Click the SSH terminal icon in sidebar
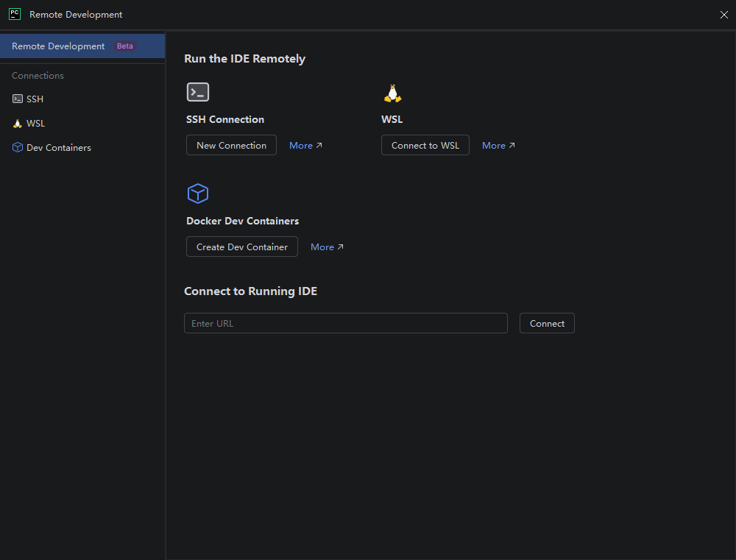 click(18, 99)
